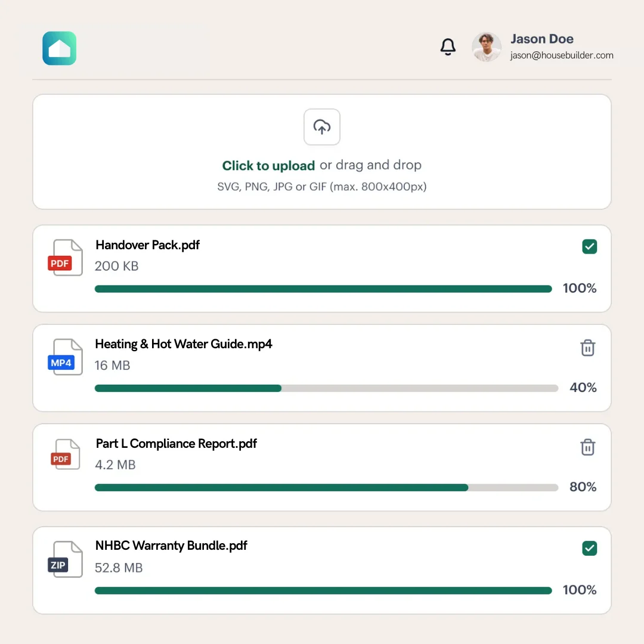Click the 'Click to upload' link
Screen dimensions: 644x644
pyautogui.click(x=268, y=166)
